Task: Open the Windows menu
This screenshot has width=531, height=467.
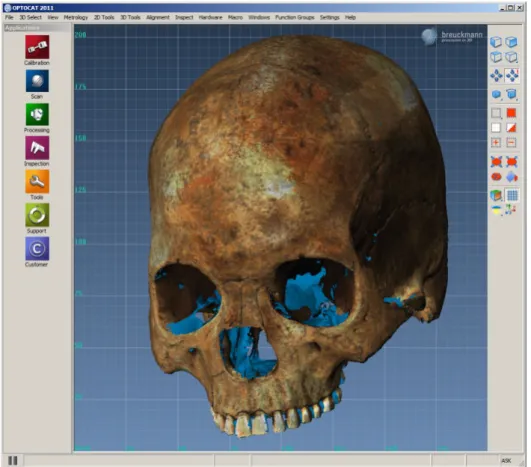Action: [259, 17]
